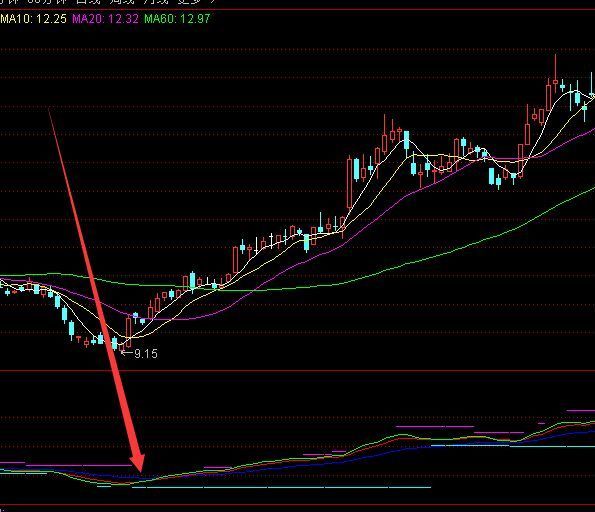595x512 pixels.
Task: Open the 60分钟 period tab
Action: (47, 2)
